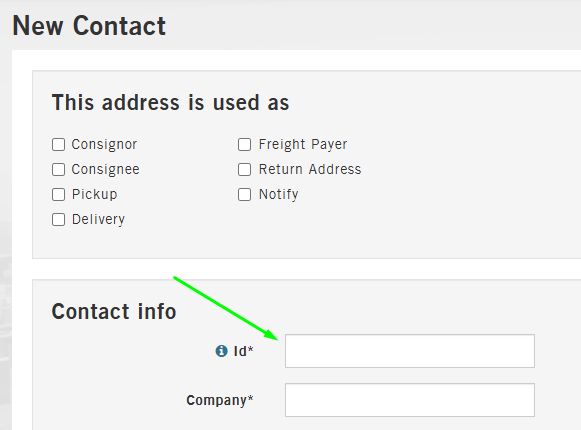Click the blue info icon beside Id
The width and height of the screenshot is (581, 430).
click(x=221, y=351)
